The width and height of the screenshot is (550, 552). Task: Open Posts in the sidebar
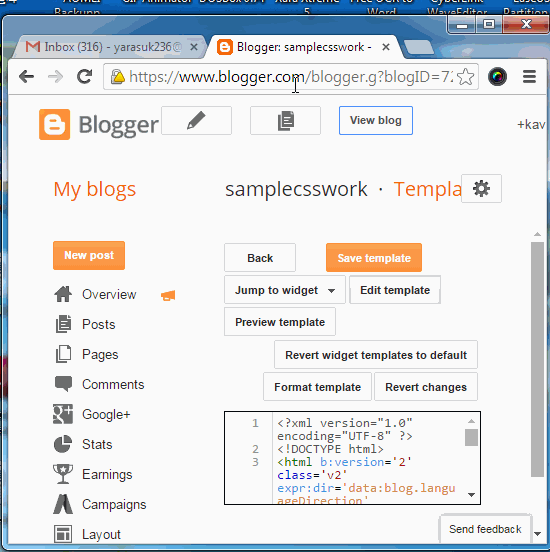click(x=99, y=324)
